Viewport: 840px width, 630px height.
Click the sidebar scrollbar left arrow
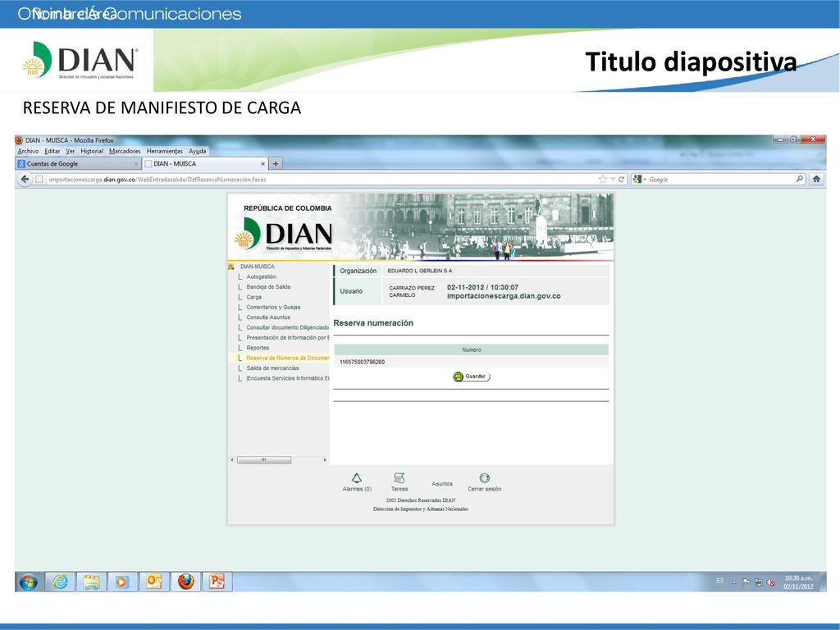(232, 460)
